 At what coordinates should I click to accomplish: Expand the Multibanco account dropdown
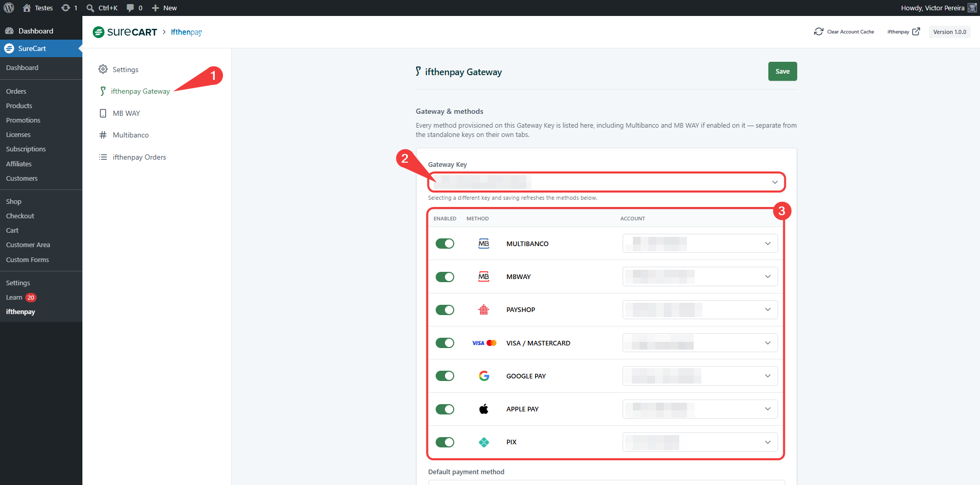pyautogui.click(x=700, y=244)
